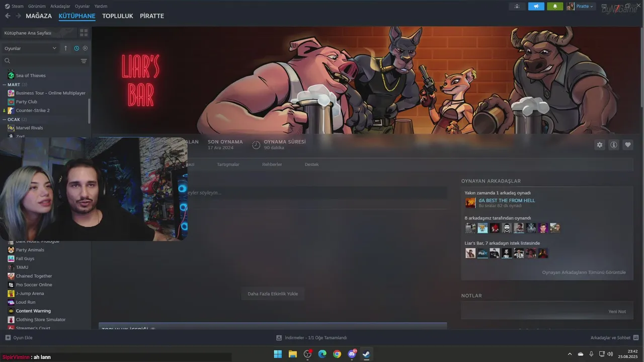Click the library list scrollbar
Viewport: 644px width, 362px height.
click(90, 111)
